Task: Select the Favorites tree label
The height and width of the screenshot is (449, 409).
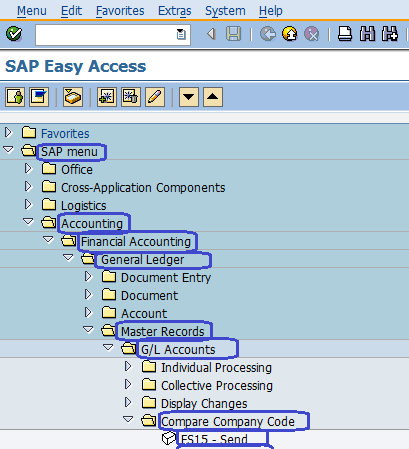Action: click(x=65, y=134)
